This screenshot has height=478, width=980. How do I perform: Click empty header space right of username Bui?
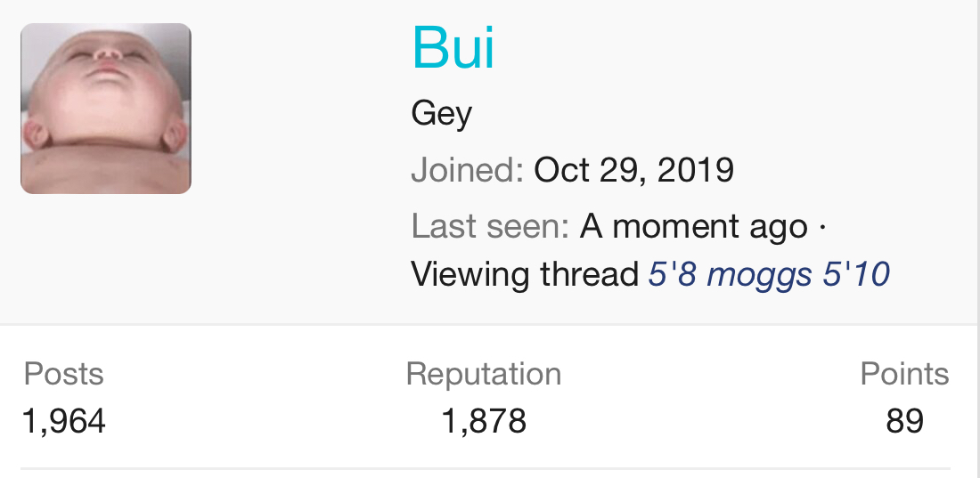pyautogui.click(x=713, y=48)
